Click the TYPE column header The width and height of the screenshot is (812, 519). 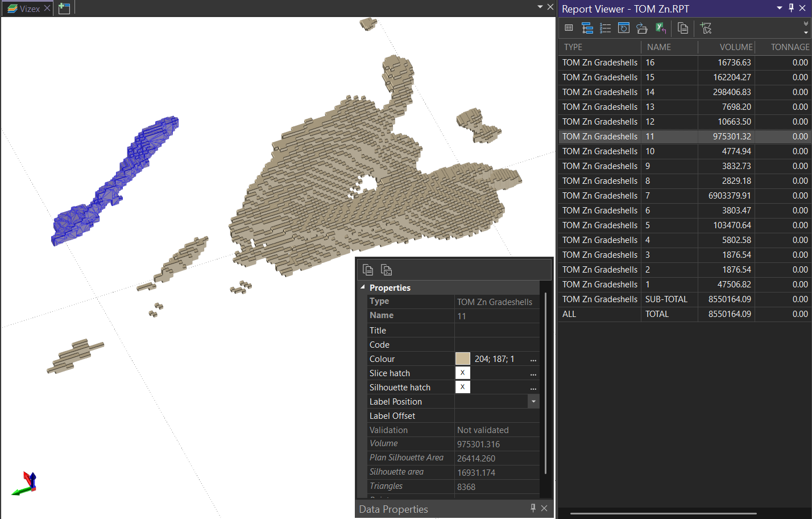[x=600, y=47]
